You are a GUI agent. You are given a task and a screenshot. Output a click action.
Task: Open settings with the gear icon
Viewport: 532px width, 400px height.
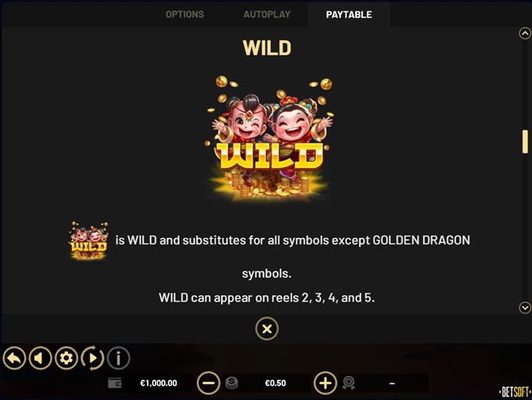[x=66, y=358]
